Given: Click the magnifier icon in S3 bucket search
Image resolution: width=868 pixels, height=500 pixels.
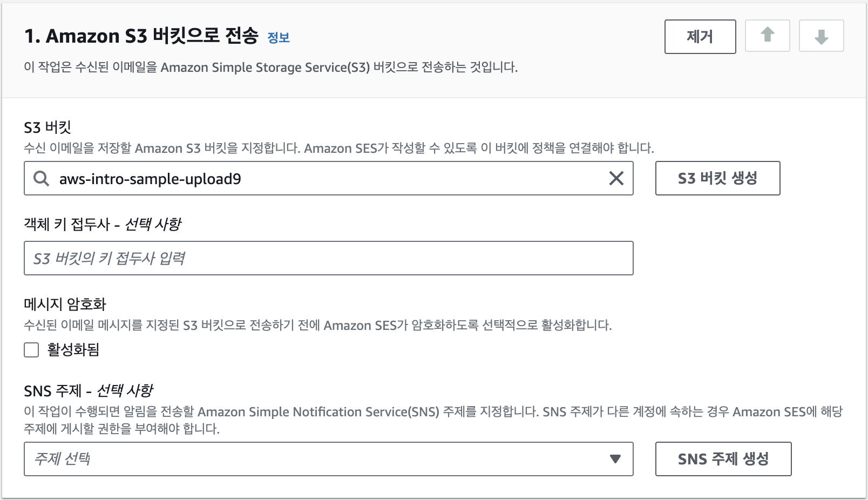Looking at the screenshot, I should [42, 178].
